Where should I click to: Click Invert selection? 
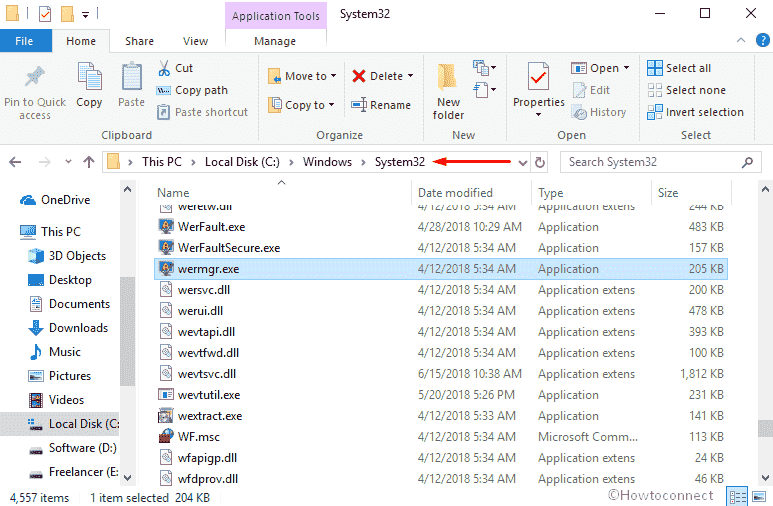[x=695, y=112]
